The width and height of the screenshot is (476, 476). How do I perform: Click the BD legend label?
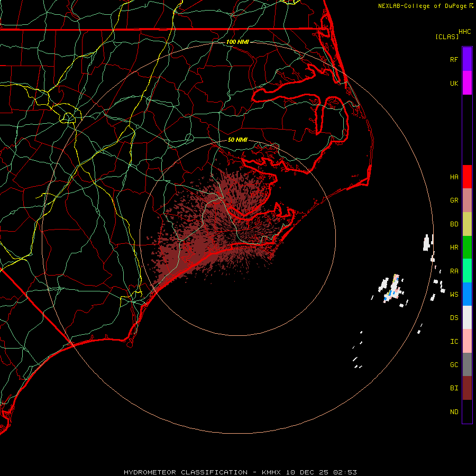click(454, 224)
